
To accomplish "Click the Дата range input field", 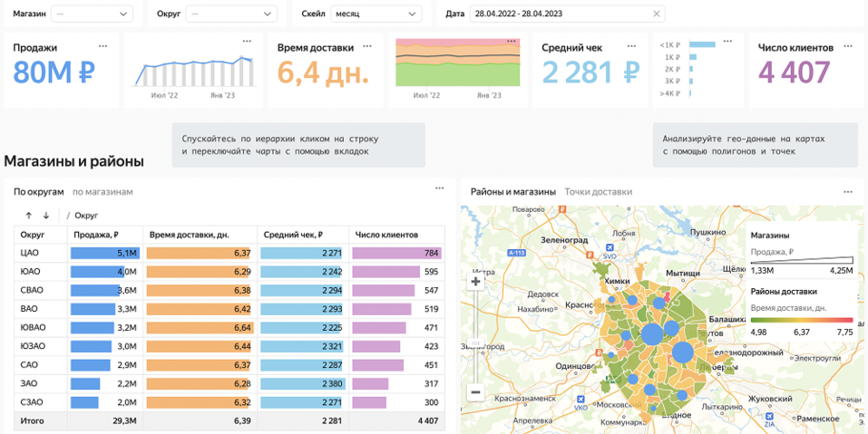I will coord(561,14).
